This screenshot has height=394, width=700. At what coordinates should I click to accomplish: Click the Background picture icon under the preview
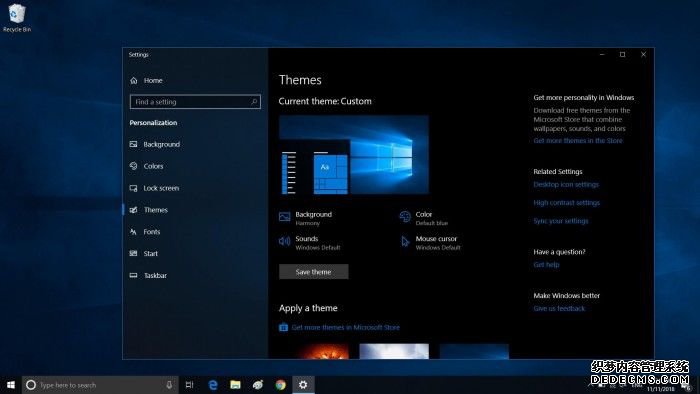[284, 217]
